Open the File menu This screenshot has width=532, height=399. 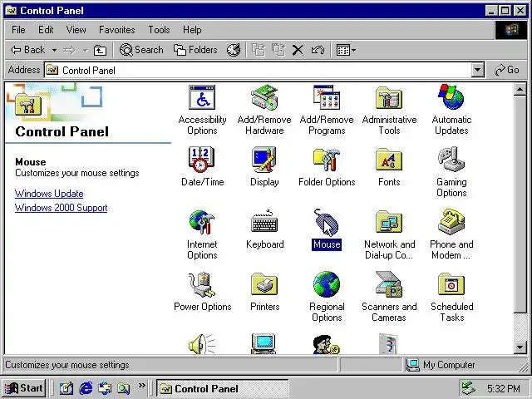pyautogui.click(x=18, y=30)
